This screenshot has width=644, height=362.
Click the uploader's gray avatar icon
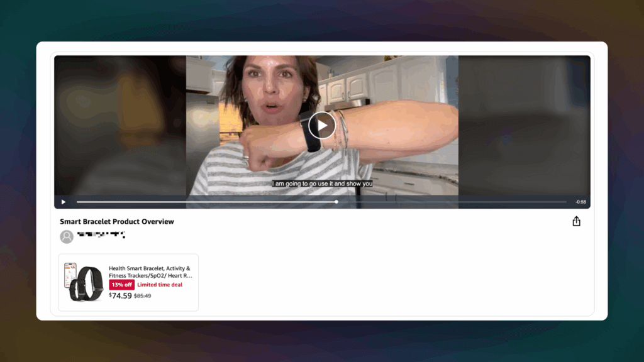click(x=67, y=236)
